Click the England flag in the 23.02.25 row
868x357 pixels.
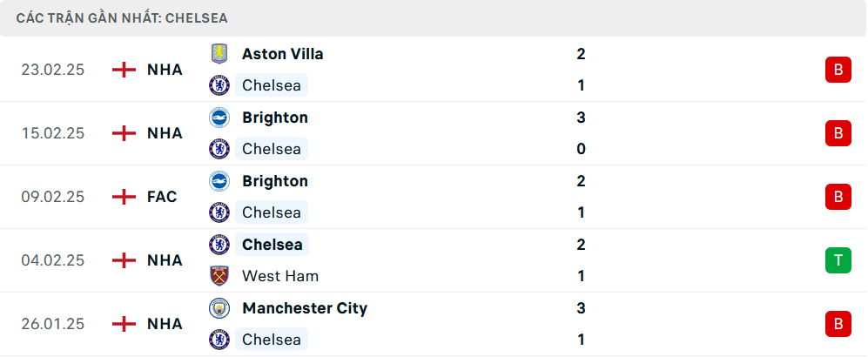point(124,70)
